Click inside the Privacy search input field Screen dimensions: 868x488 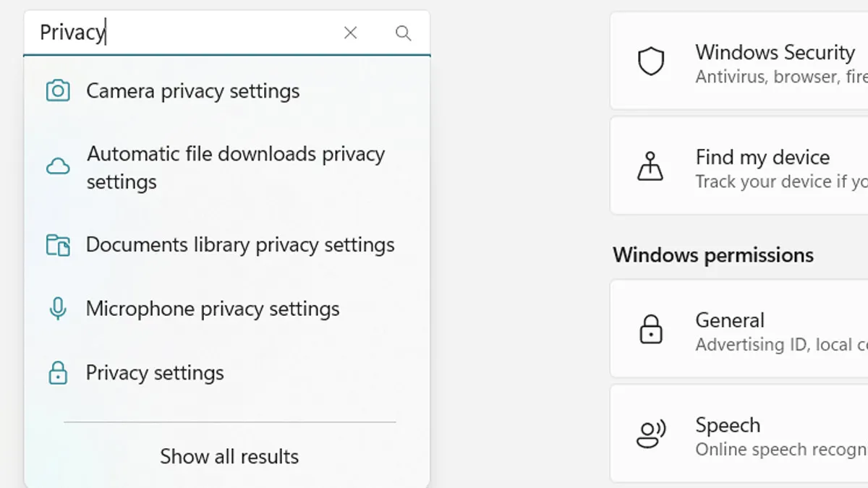[x=181, y=33]
